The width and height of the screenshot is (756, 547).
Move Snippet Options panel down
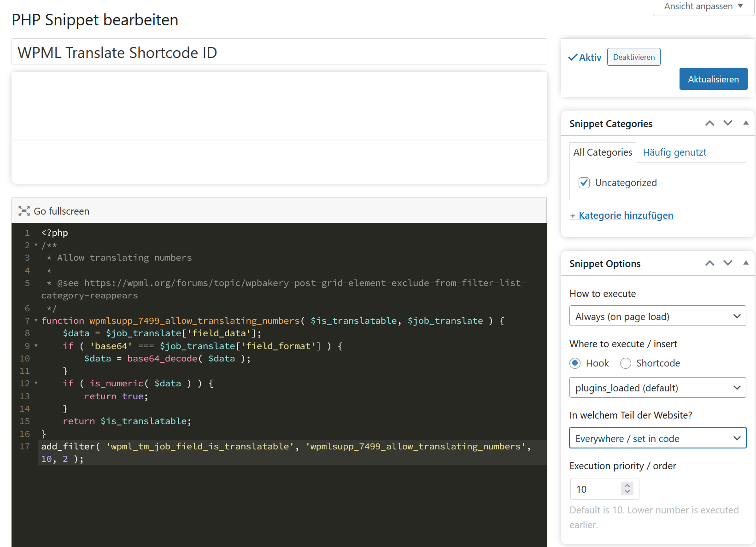click(727, 263)
